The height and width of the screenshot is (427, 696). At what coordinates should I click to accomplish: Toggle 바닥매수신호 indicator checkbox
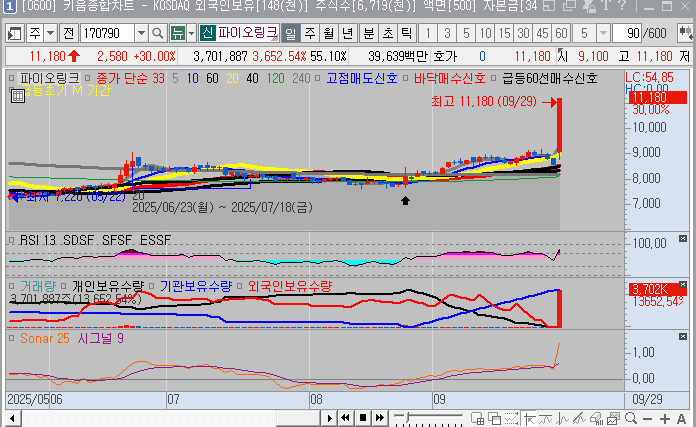(x=405, y=78)
